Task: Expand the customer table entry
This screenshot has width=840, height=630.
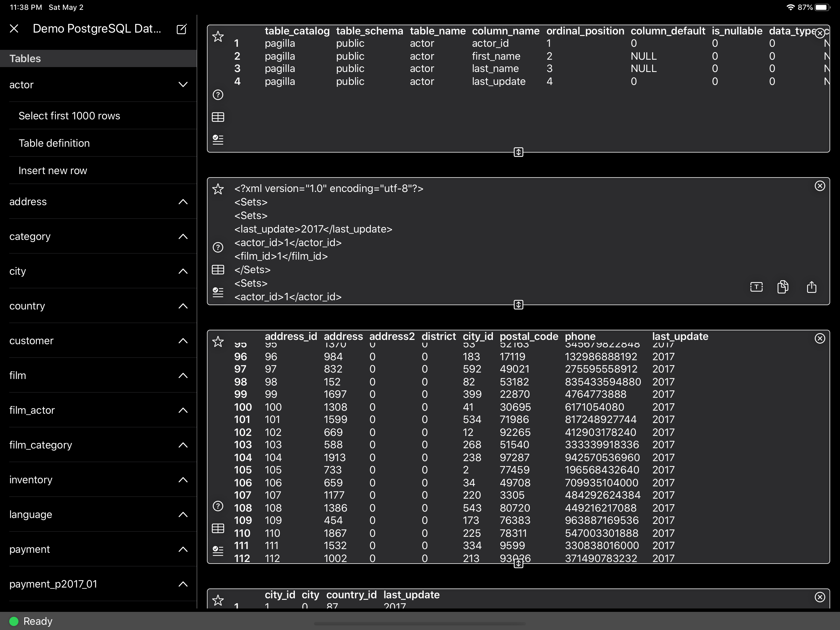Action: [184, 341]
